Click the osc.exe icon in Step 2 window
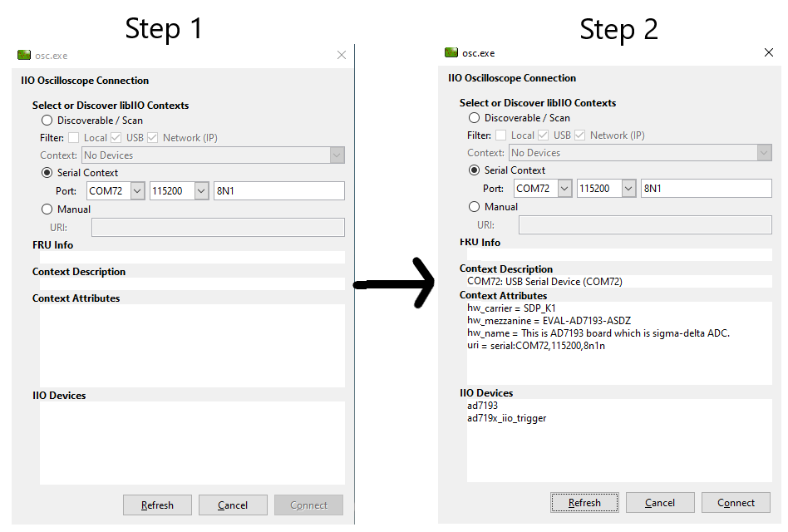The image size is (788, 532). (451, 52)
